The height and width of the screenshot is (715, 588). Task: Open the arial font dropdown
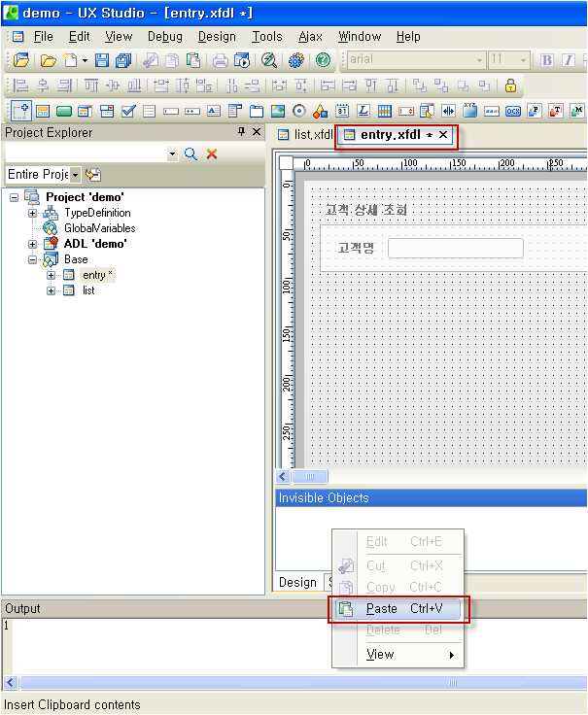point(479,60)
